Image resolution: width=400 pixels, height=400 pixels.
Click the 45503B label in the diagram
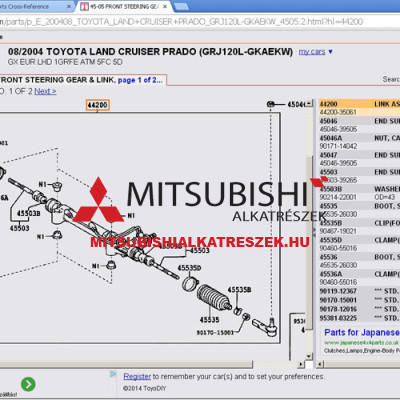click(x=28, y=213)
